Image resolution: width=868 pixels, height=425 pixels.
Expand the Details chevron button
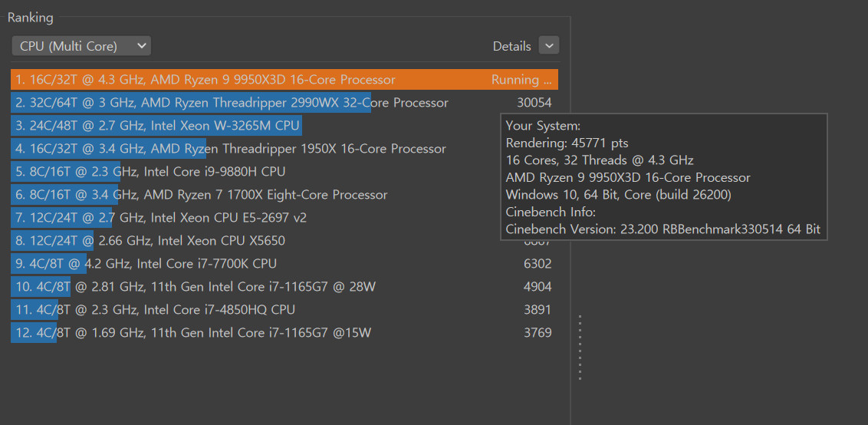pyautogui.click(x=548, y=46)
